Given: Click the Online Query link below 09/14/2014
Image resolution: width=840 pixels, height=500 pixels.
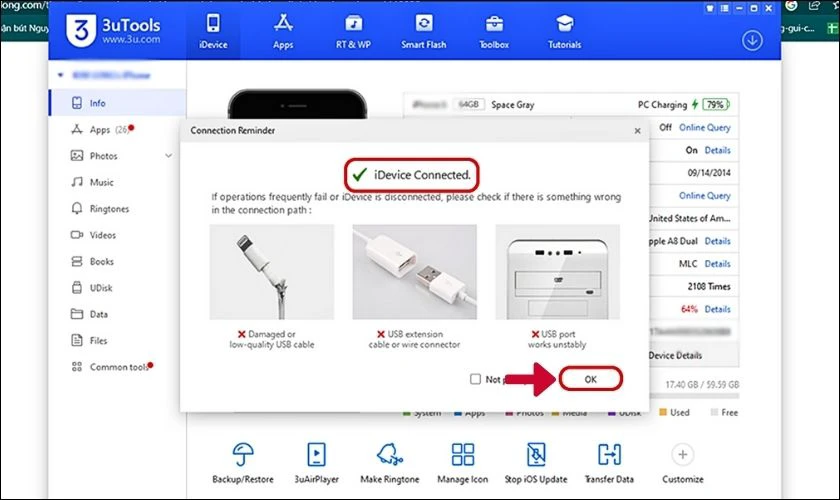Looking at the screenshot, I should tap(704, 196).
